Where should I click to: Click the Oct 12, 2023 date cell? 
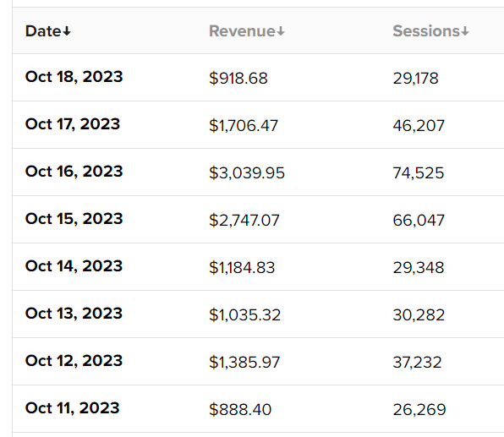click(74, 361)
